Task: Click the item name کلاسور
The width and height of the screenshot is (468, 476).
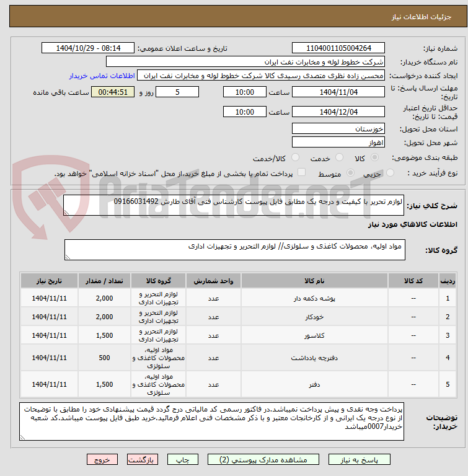Action: click(x=314, y=336)
